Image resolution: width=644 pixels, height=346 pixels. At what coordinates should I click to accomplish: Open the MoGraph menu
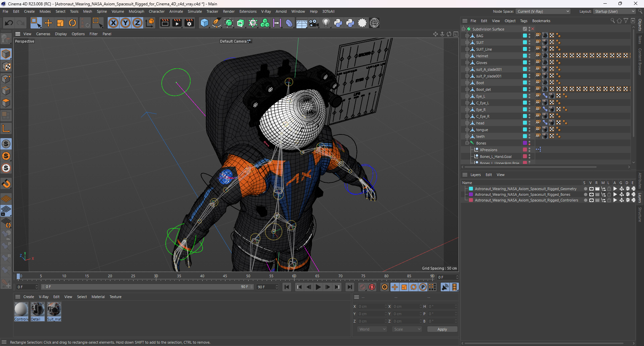tap(137, 11)
